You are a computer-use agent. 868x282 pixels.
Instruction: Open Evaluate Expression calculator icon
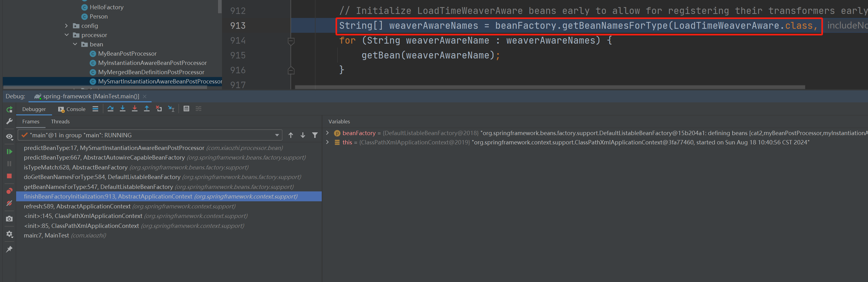point(186,109)
